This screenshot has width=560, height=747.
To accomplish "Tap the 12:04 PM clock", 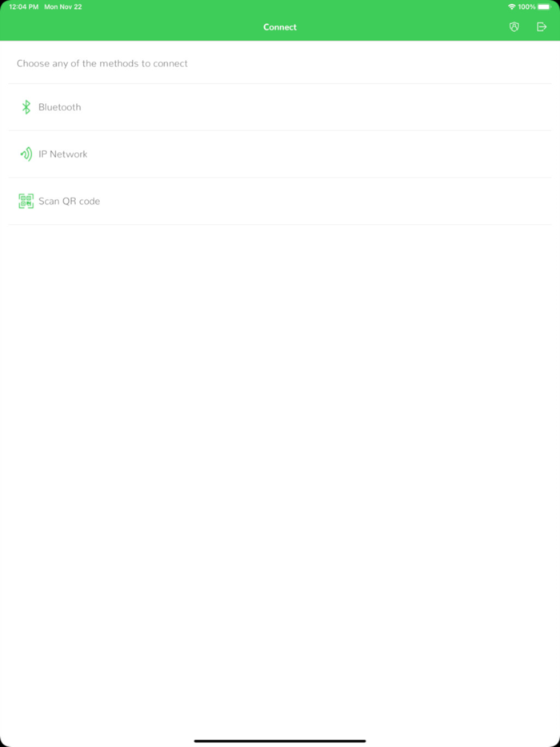I will pyautogui.click(x=24, y=7).
